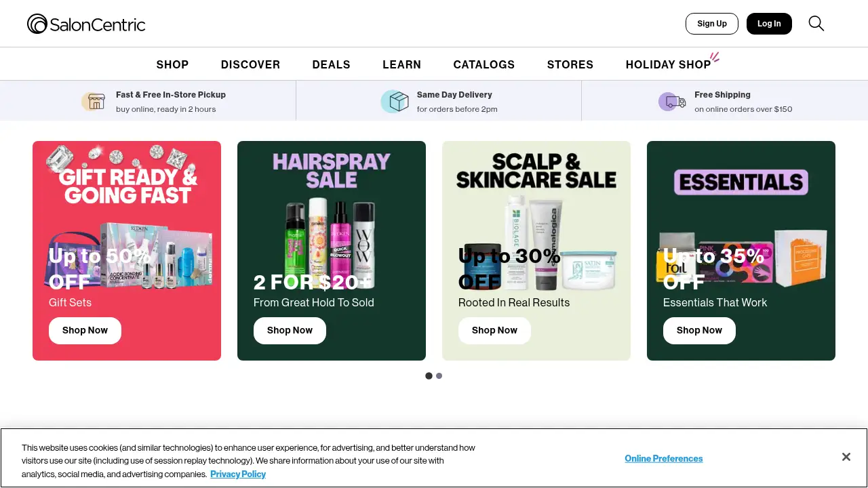Click 'buy online, ready in 2 hours' text
868x488 pixels.
(166, 109)
